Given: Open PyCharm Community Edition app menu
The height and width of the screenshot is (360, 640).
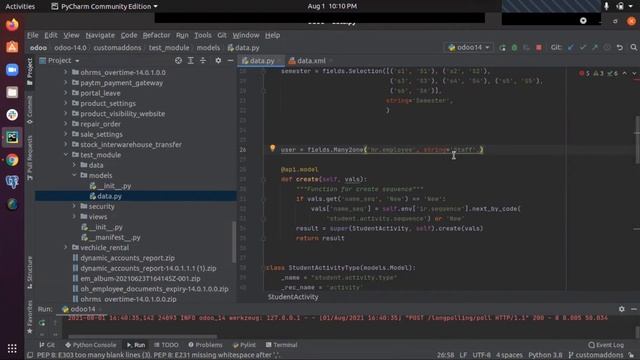Looking at the screenshot, I should [x=104, y=6].
